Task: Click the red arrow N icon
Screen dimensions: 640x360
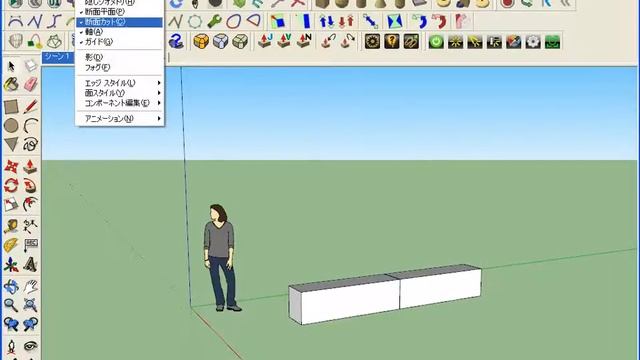Action: point(304,42)
